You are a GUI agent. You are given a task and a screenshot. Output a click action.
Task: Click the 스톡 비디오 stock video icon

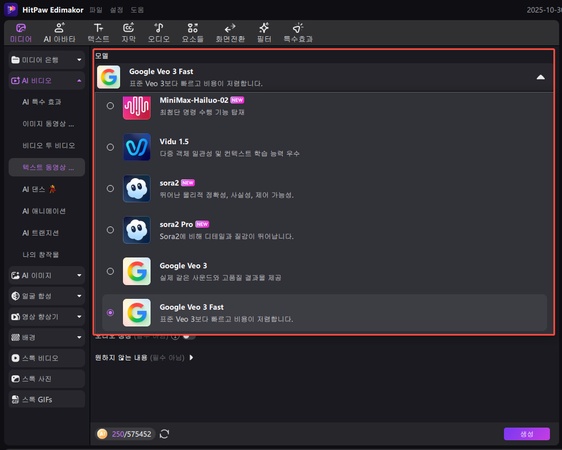point(15,358)
